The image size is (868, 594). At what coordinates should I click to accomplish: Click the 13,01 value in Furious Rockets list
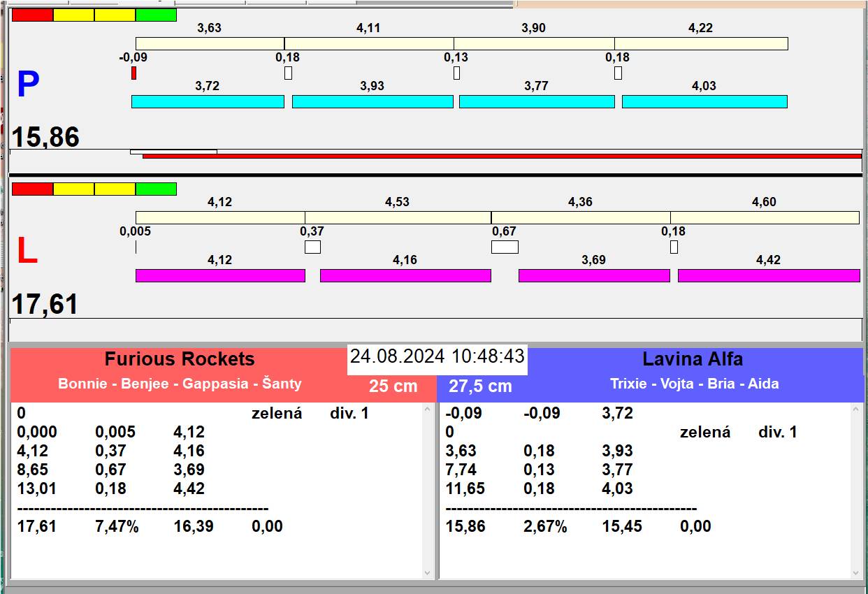coord(36,488)
